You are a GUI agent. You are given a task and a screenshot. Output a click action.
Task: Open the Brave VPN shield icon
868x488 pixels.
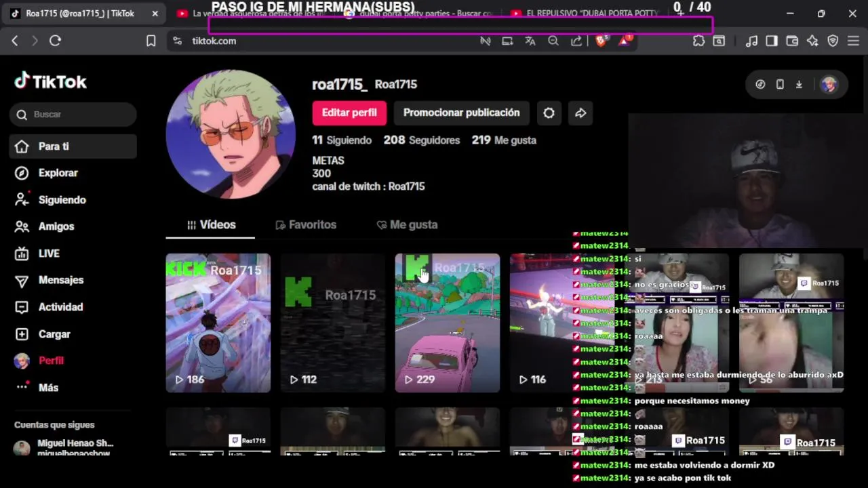(833, 41)
